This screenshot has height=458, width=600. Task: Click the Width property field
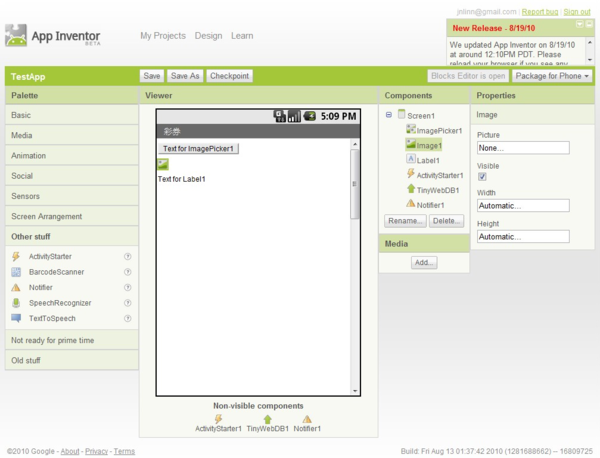[523, 205]
